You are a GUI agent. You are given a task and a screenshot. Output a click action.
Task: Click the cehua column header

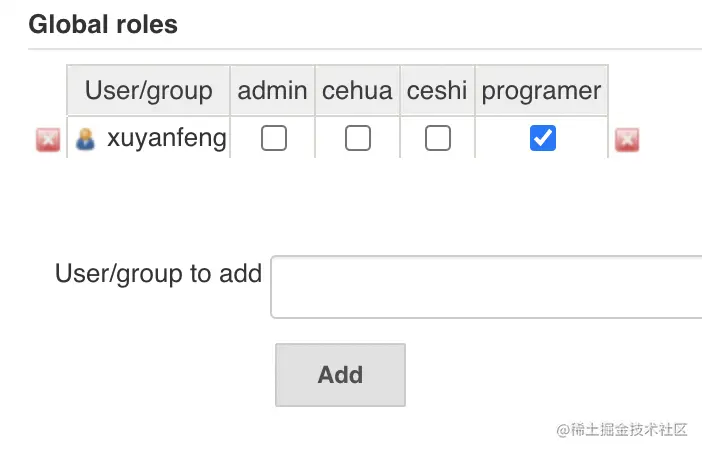[x=357, y=91]
